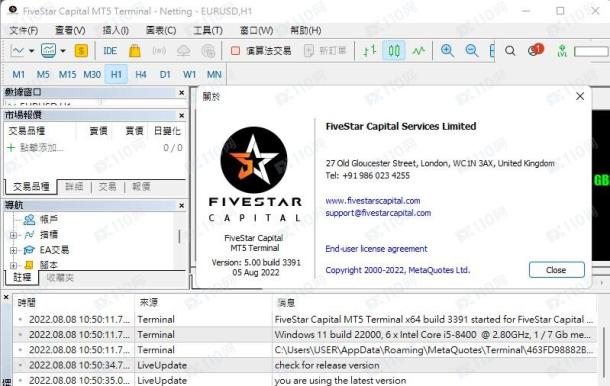610x386 pixels.
Task: Open the 圖表(C) menu
Action: (161, 30)
